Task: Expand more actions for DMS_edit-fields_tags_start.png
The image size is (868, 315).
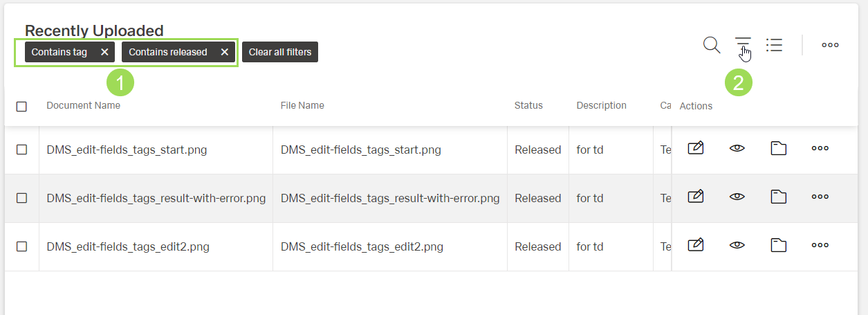Action: pos(820,148)
